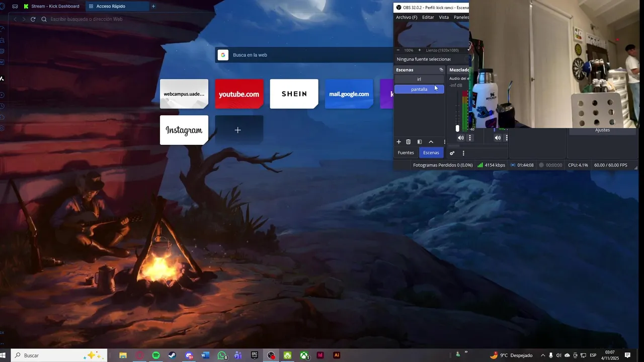The image size is (644, 362).
Task: Open a new browser tab
Action: tap(153, 6)
